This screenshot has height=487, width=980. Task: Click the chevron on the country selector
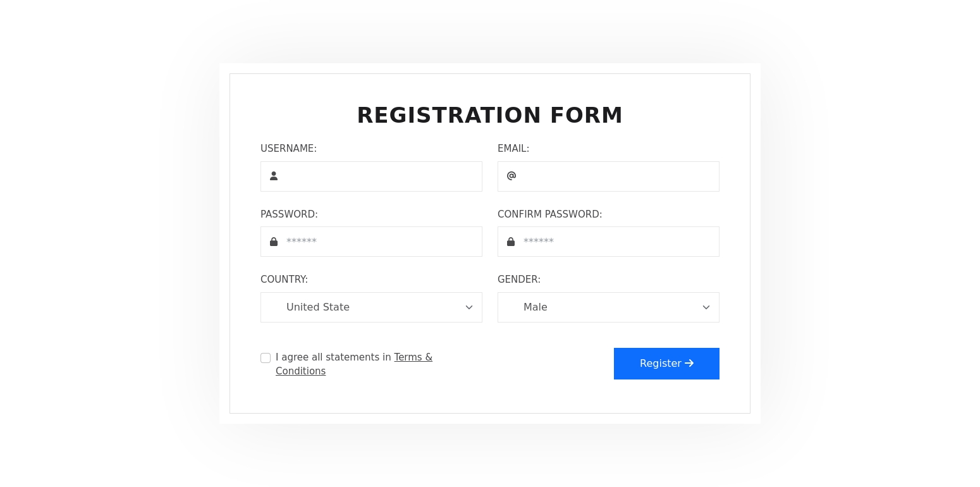(x=469, y=307)
